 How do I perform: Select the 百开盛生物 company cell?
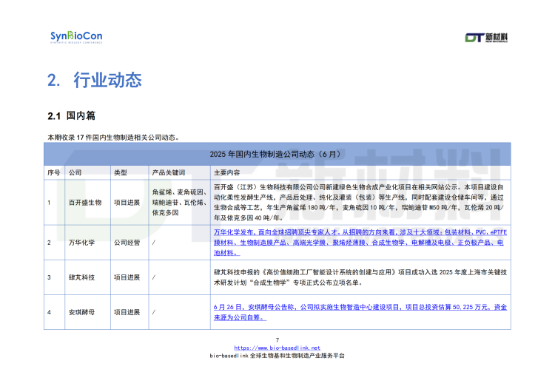(x=85, y=202)
